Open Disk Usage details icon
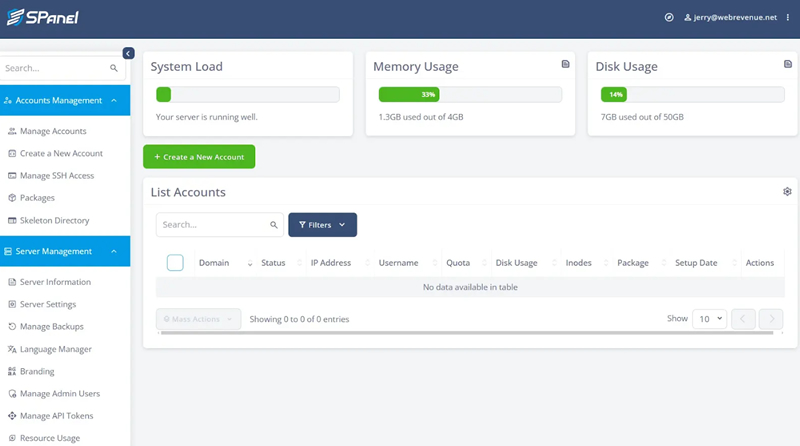Screen dimensions: 800x446 (788, 64)
